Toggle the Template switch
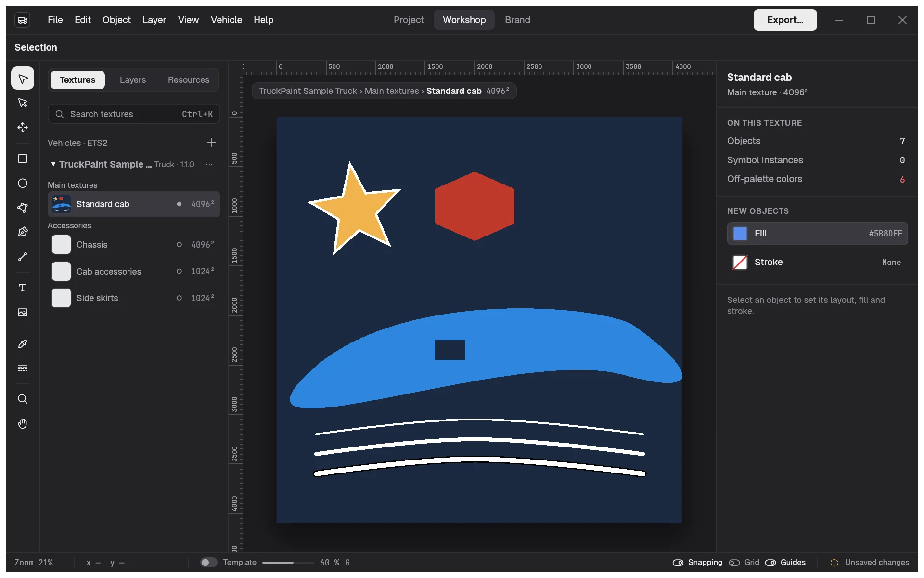This screenshot has height=578, width=924. pos(208,562)
